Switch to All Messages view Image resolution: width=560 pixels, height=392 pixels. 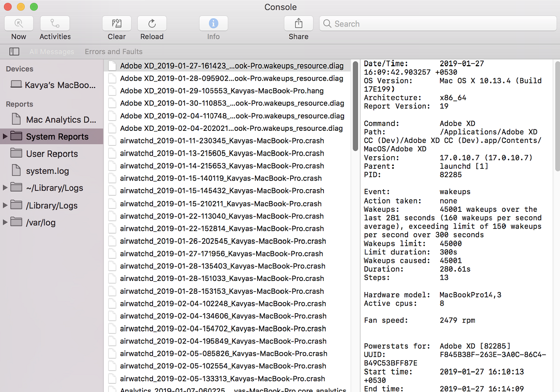[52, 51]
